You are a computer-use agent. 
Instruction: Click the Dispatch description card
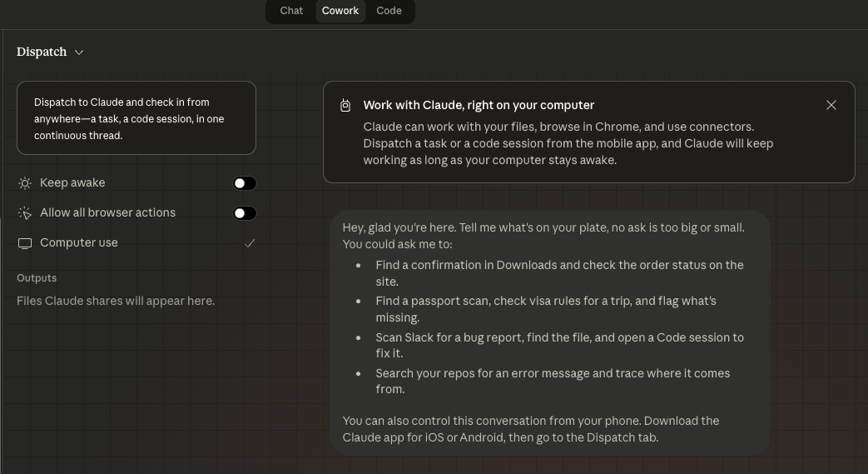[x=136, y=118]
